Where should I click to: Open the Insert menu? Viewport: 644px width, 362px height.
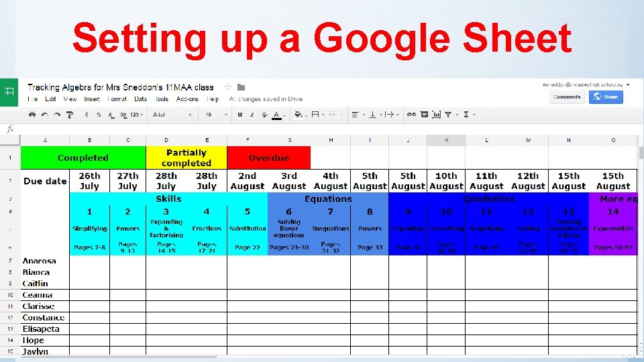pyautogui.click(x=92, y=99)
